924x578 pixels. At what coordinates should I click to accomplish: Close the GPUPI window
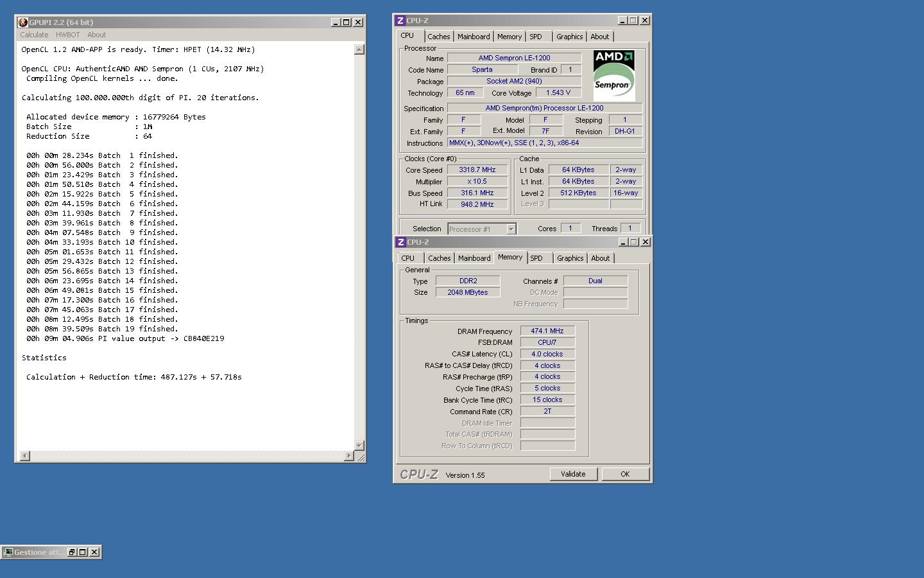(x=359, y=22)
